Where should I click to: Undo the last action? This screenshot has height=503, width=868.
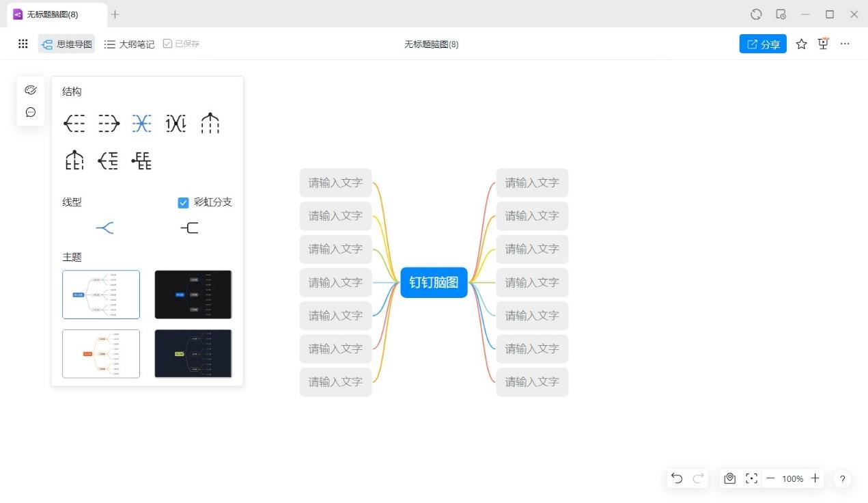677,478
